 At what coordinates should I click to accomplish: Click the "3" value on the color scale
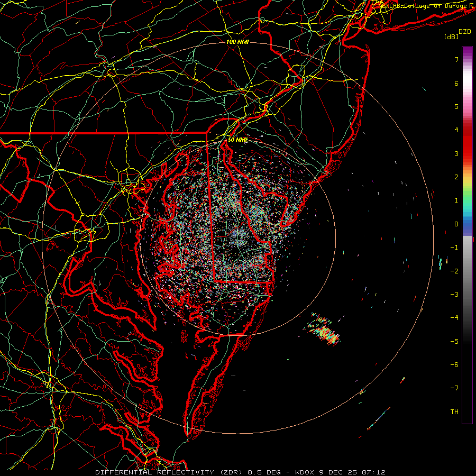456,153
